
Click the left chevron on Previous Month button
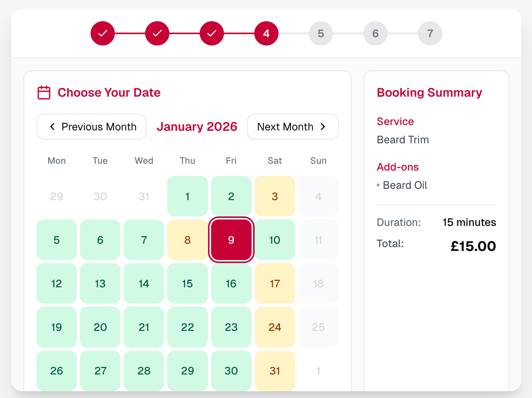coord(52,127)
